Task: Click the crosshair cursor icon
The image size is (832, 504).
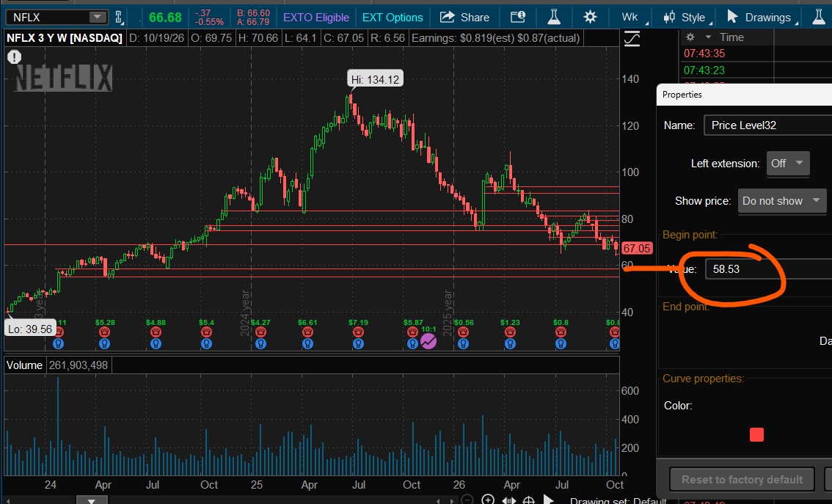Action: coord(528,500)
